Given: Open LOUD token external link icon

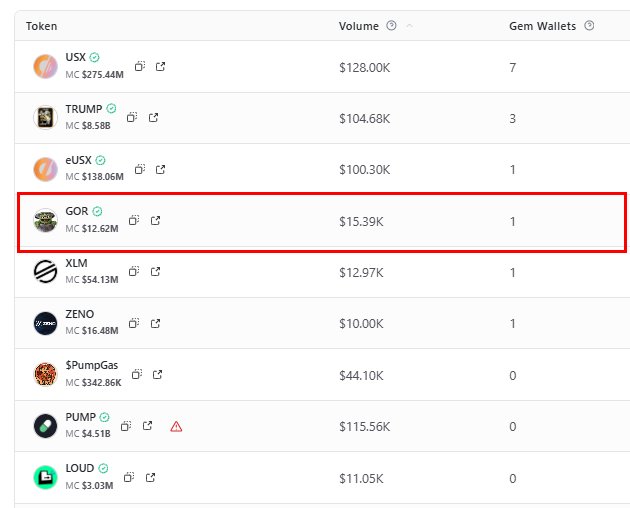Looking at the screenshot, I should tap(150, 478).
